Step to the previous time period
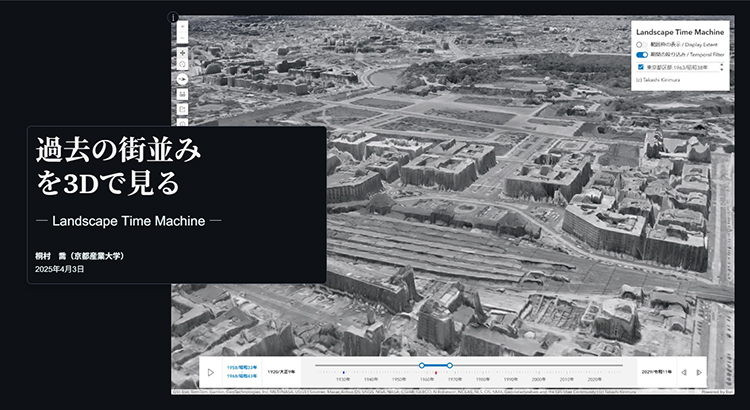The width and height of the screenshot is (750, 410). 683,373
